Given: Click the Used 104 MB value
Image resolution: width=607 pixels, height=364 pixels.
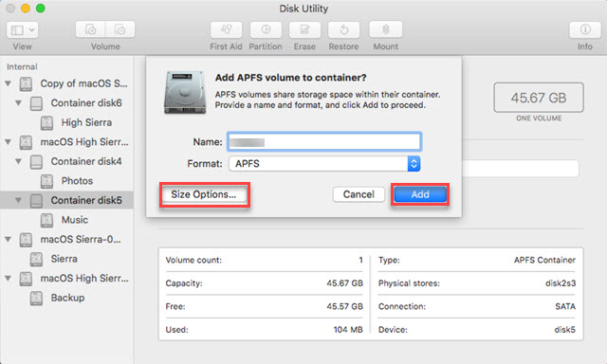Looking at the screenshot, I should 348,330.
